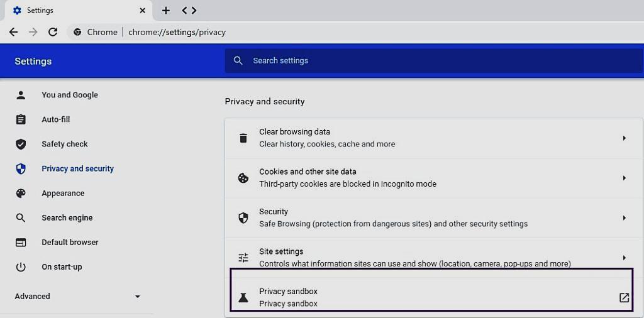
Task: Select the Settings browser tab
Action: coord(78,11)
